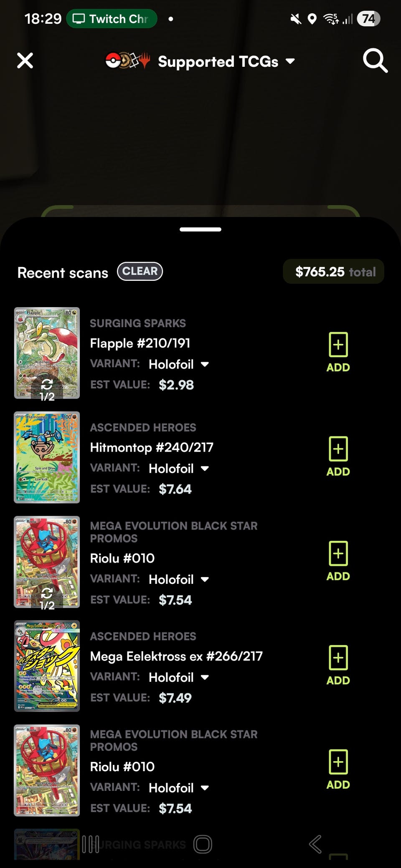Cycle Flapple card match alternatives
The width and height of the screenshot is (401, 868).
(47, 389)
